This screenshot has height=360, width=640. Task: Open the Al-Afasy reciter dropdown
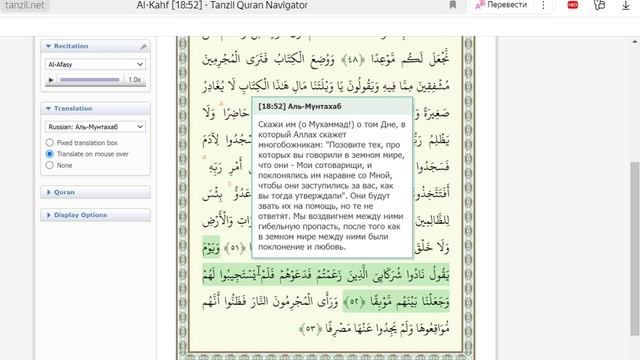click(95, 64)
